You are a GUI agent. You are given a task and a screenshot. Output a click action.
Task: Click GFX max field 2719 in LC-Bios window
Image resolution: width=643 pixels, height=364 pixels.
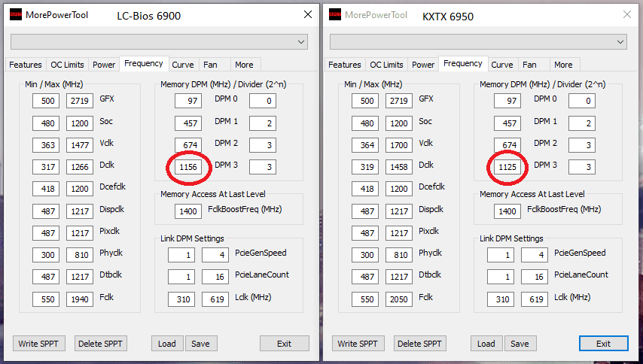coord(80,101)
